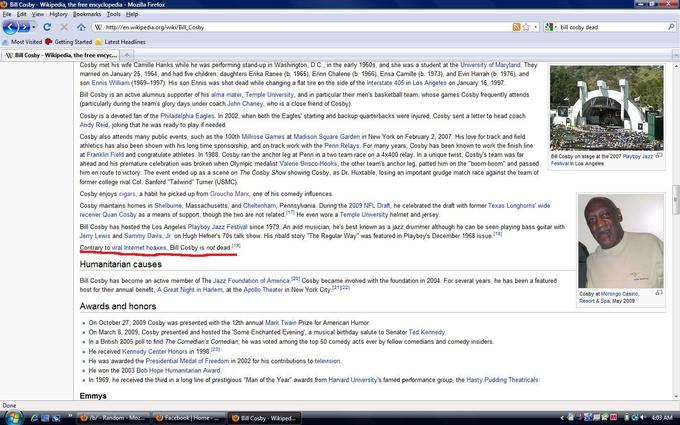Open the viral Internet hoaxes link
The height and width of the screenshot is (425, 680).
point(139,248)
